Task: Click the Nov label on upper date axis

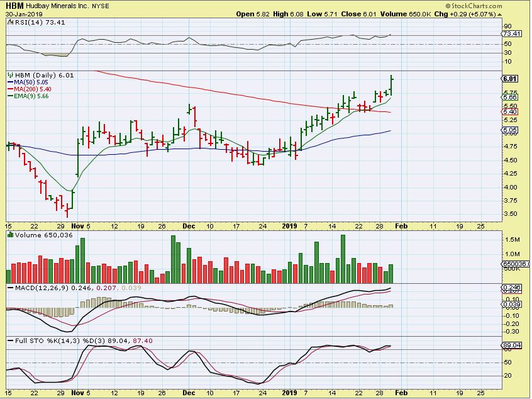Action: pyautogui.click(x=78, y=226)
